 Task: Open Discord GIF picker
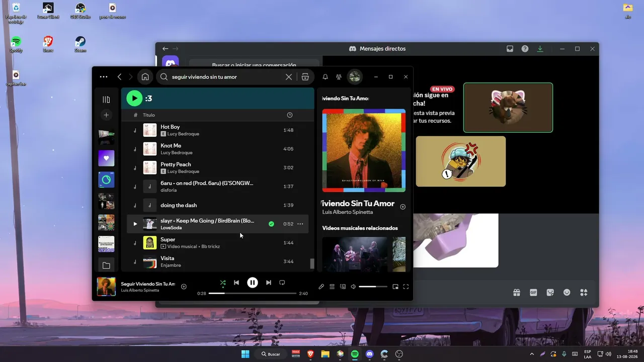533,293
